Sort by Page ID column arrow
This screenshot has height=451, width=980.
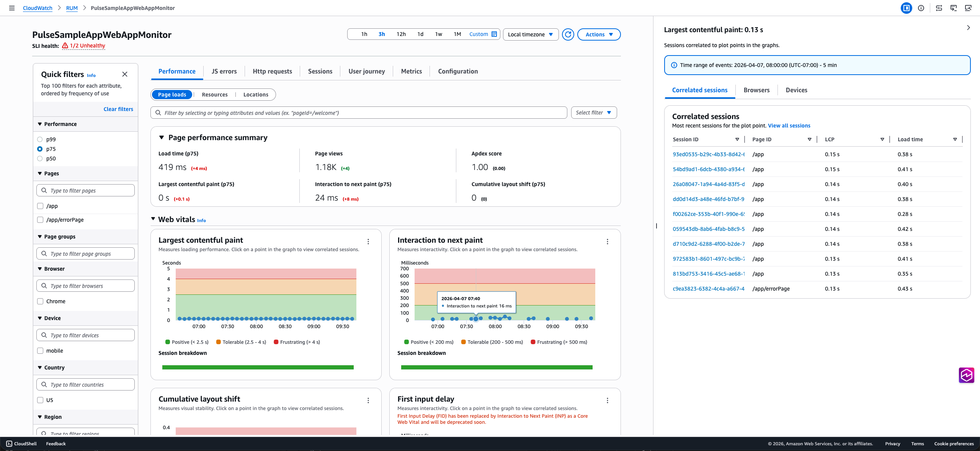click(809, 139)
